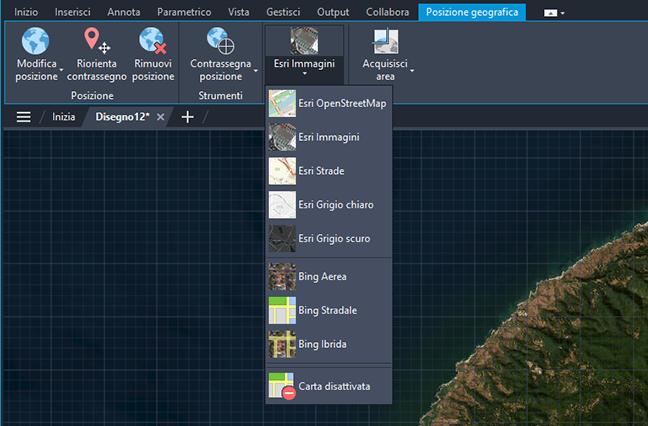Open the Inserisci ribbon tab
The height and width of the screenshot is (426, 648).
(73, 12)
